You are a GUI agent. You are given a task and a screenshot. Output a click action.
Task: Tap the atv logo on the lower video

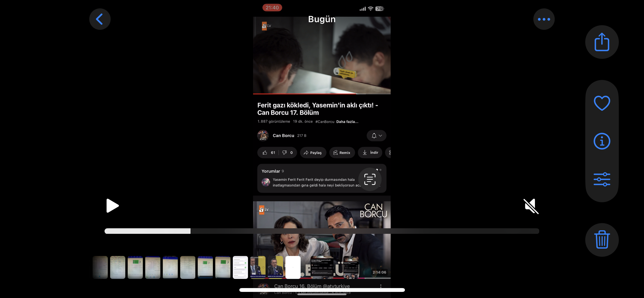click(264, 210)
